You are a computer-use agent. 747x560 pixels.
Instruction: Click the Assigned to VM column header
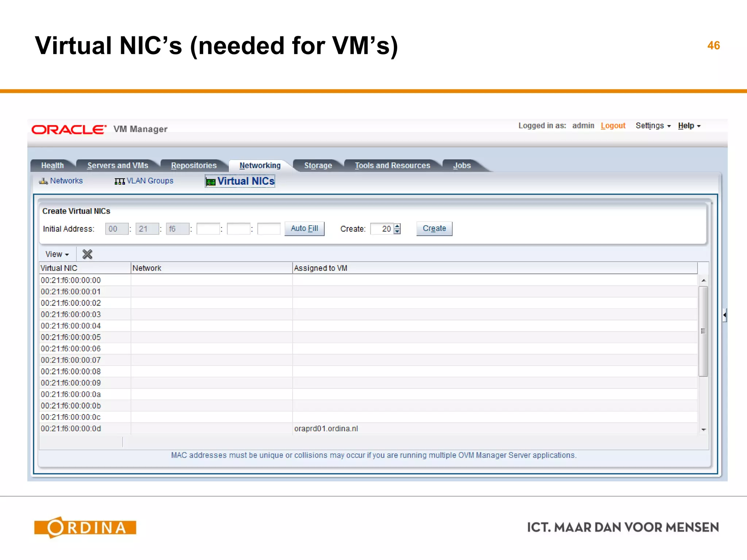tap(495, 268)
